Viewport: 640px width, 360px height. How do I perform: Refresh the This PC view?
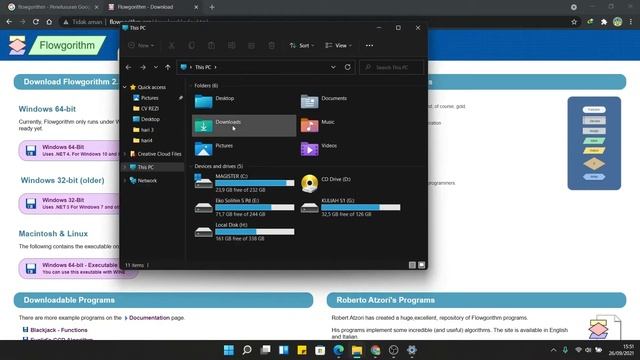coord(347,67)
